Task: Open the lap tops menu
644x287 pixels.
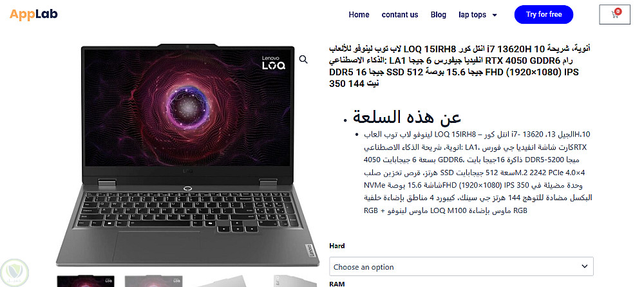Action: coord(472,15)
